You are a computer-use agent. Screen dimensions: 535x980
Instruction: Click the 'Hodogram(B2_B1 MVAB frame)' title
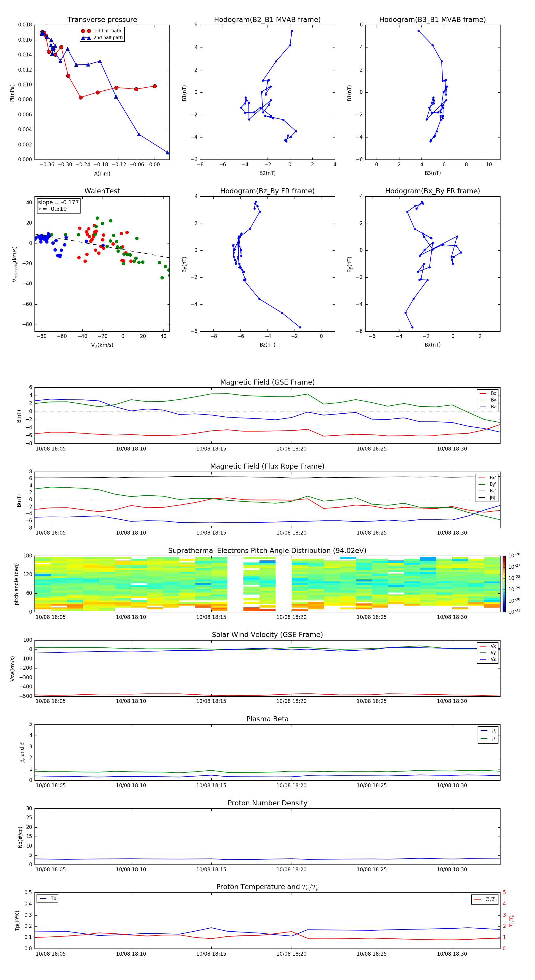[x=267, y=20]
